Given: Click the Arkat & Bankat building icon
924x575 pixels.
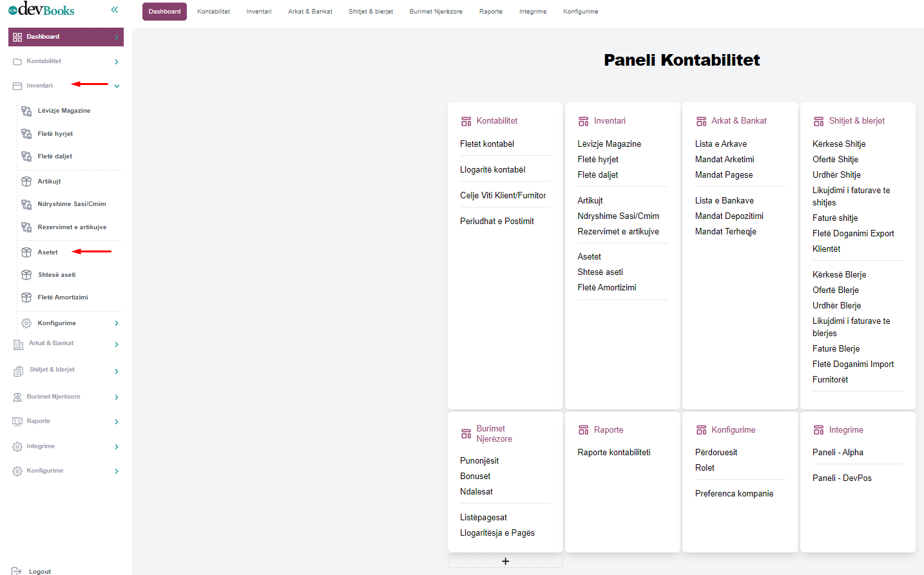Looking at the screenshot, I should coord(18,344).
